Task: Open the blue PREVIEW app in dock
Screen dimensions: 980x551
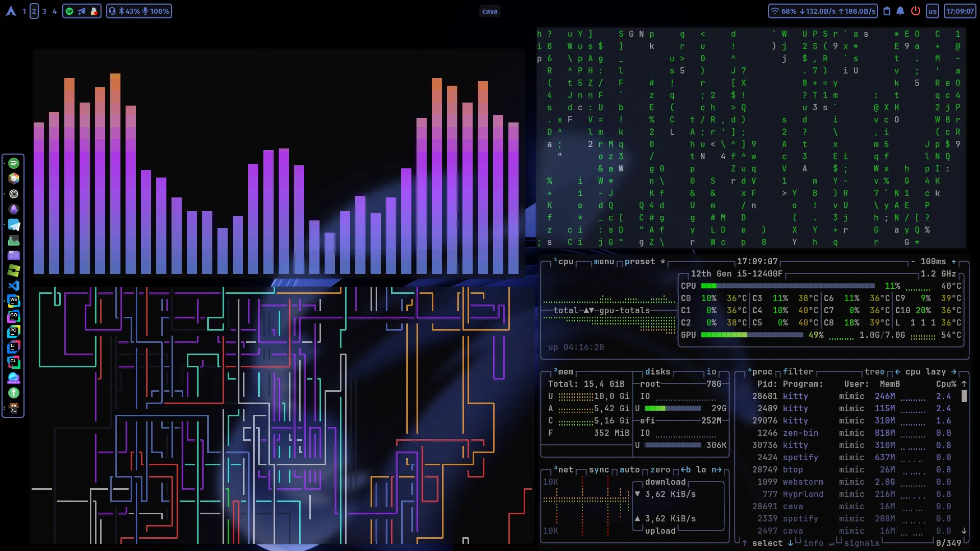Action: point(14,378)
